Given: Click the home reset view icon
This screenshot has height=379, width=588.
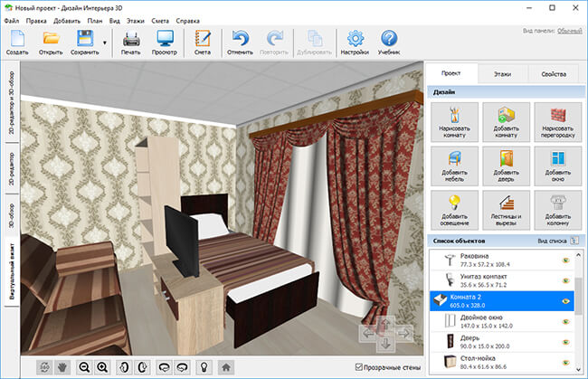Looking at the screenshot, I should coord(226,367).
